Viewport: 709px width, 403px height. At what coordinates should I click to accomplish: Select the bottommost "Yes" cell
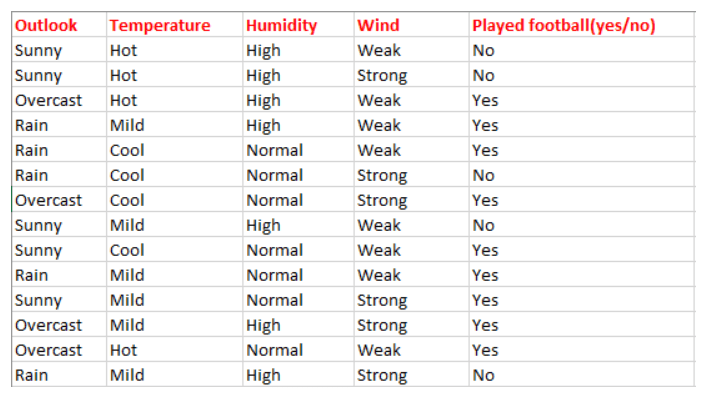click(485, 350)
